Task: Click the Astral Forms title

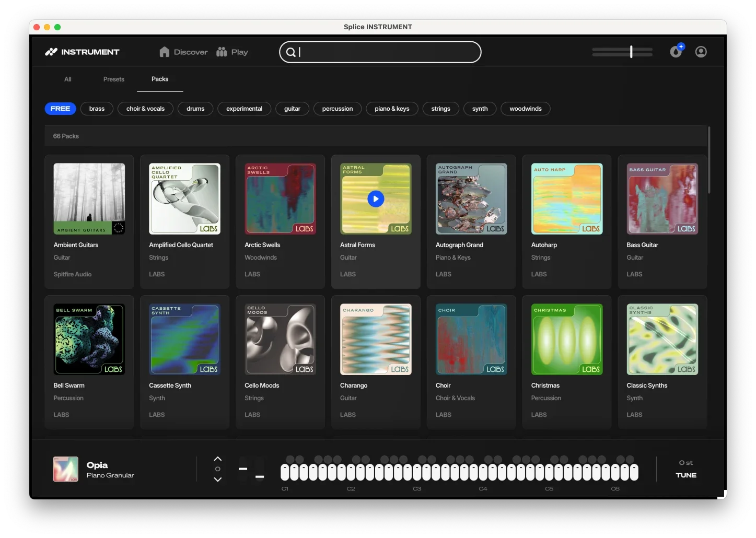Action: (357, 245)
